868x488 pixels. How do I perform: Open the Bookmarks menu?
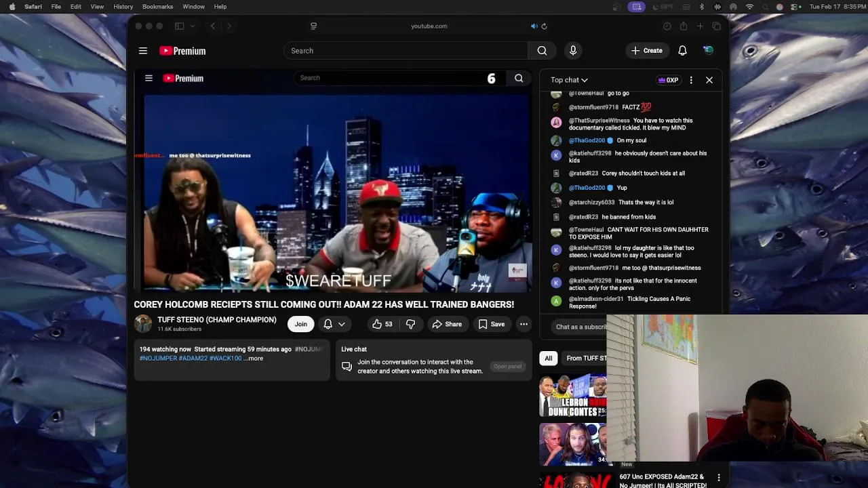click(157, 7)
